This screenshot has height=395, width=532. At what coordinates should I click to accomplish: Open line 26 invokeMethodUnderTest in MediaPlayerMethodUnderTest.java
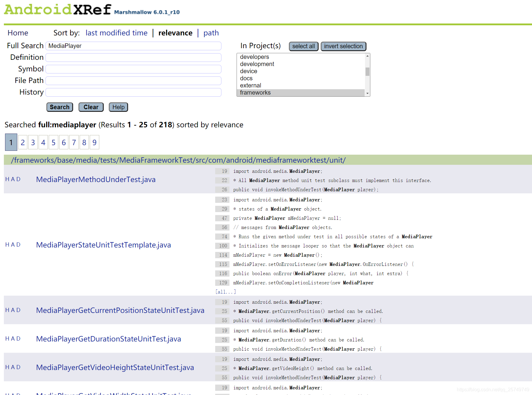tap(297, 190)
